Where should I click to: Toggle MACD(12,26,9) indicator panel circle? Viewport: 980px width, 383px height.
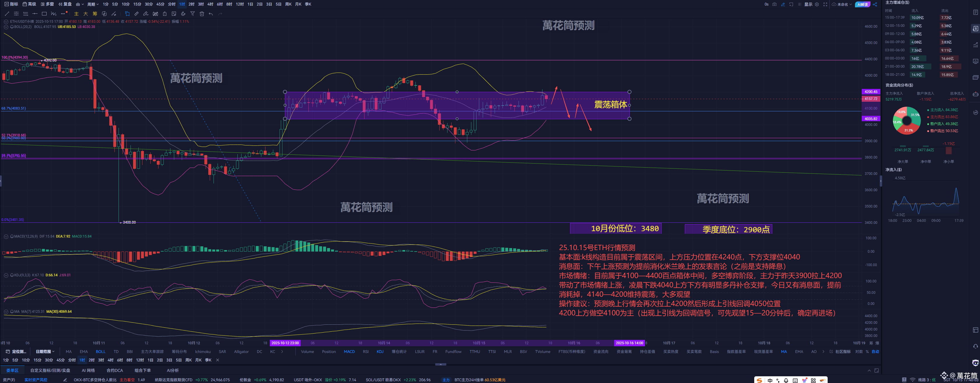pos(6,236)
